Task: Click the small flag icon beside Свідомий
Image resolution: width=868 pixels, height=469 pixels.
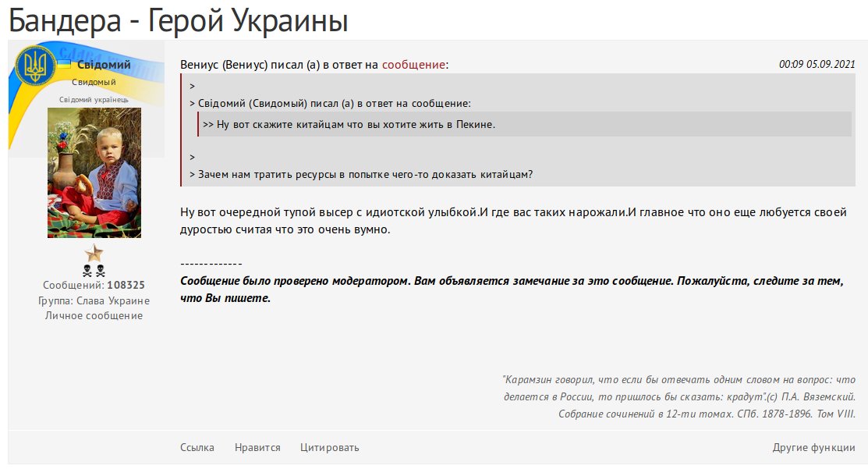Action: (66, 64)
